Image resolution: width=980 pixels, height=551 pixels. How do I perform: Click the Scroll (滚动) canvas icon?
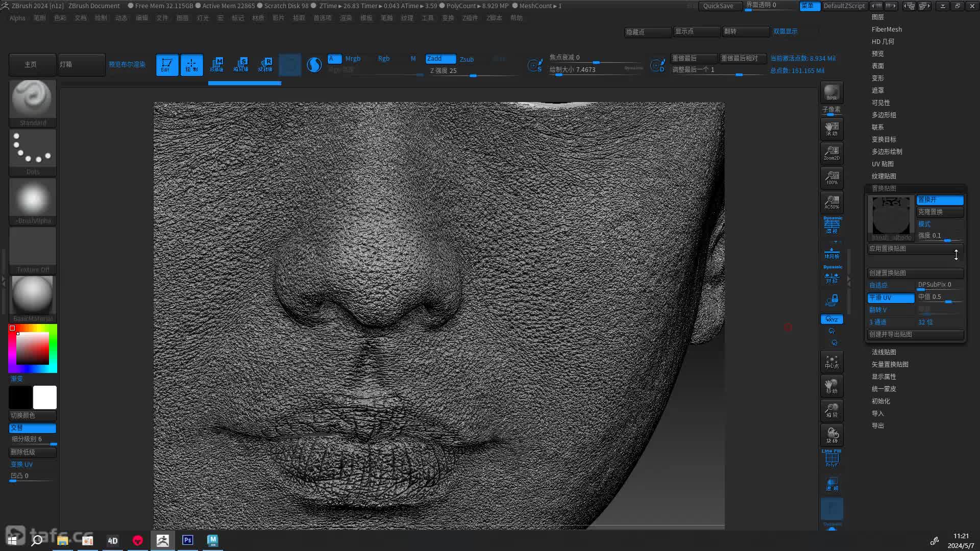tap(831, 129)
